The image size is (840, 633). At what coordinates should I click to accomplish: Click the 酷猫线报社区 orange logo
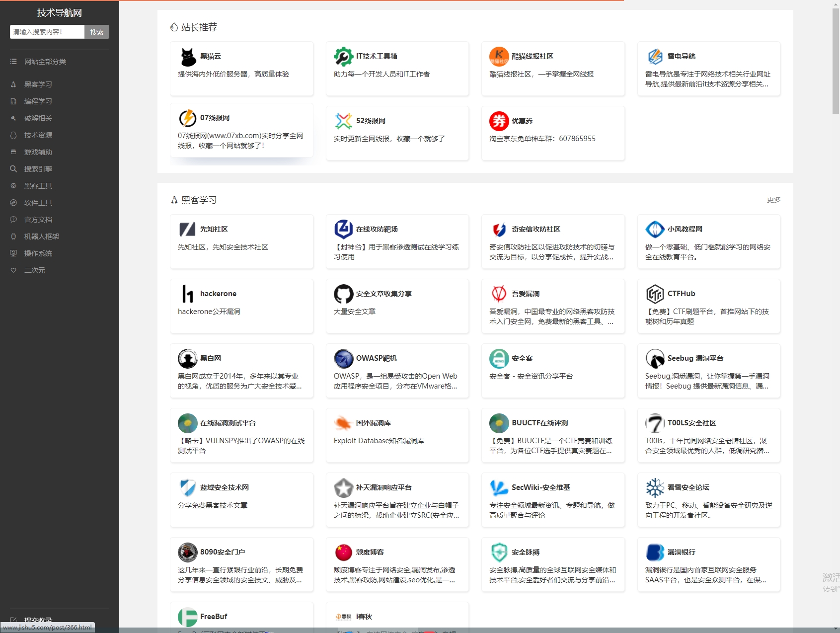[499, 57]
